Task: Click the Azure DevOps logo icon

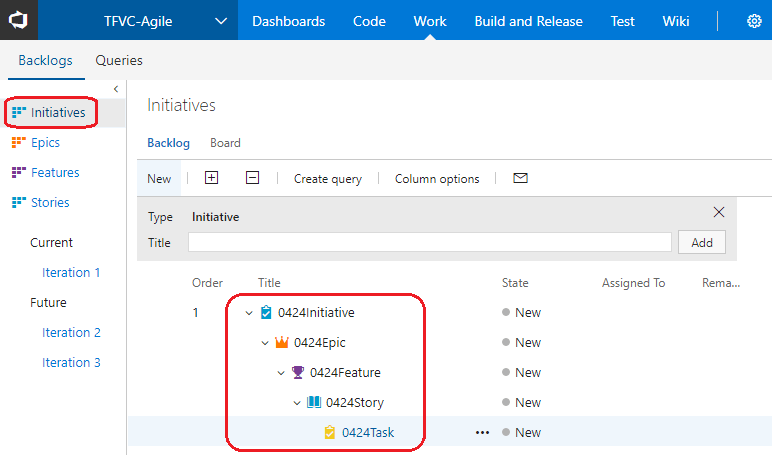Action: (19, 20)
